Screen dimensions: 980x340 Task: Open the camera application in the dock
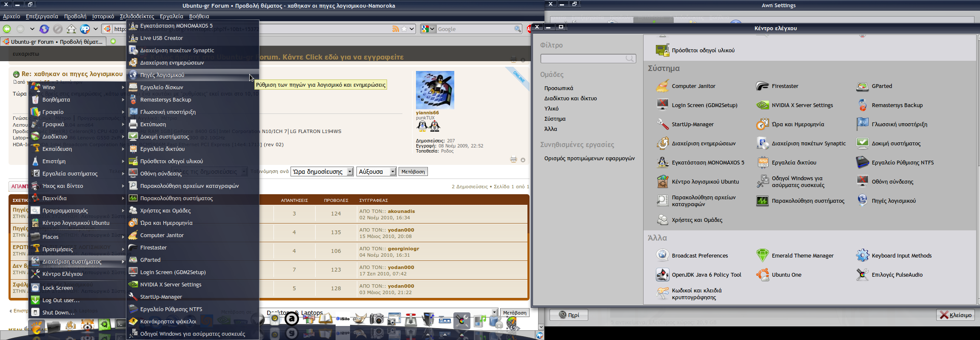[377, 318]
